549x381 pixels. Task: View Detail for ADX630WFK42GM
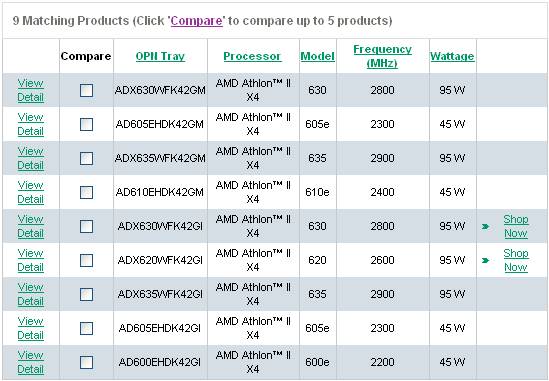(30, 90)
